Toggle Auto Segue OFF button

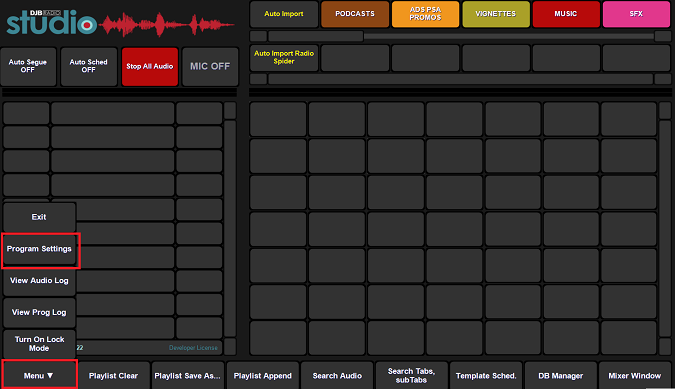pyautogui.click(x=28, y=66)
